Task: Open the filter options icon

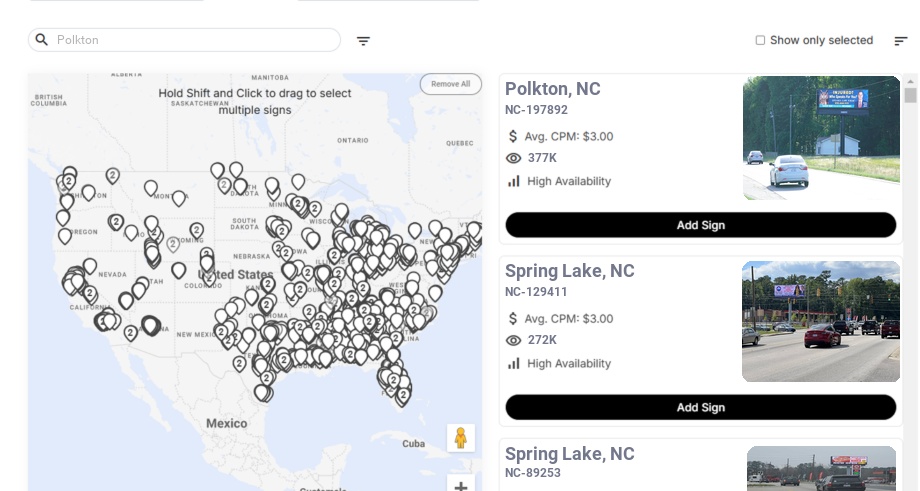Action: pos(364,41)
